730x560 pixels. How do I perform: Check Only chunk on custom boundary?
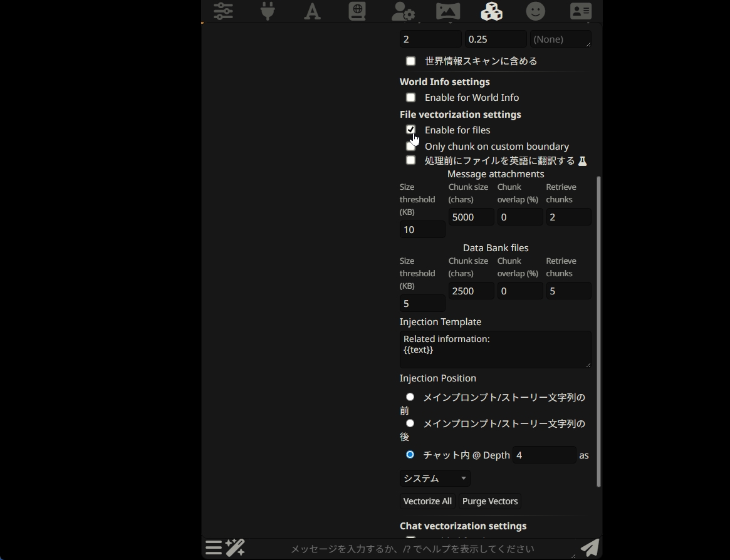coord(410,145)
